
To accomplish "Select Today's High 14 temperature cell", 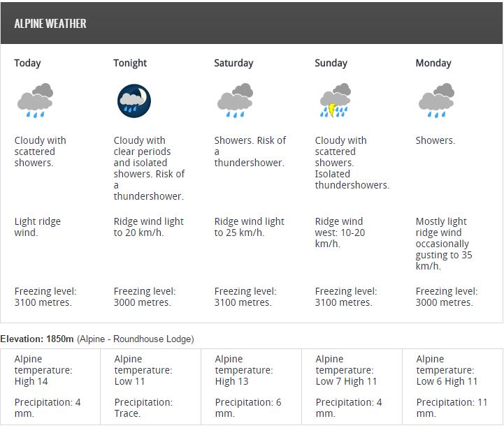I will [x=43, y=370].
